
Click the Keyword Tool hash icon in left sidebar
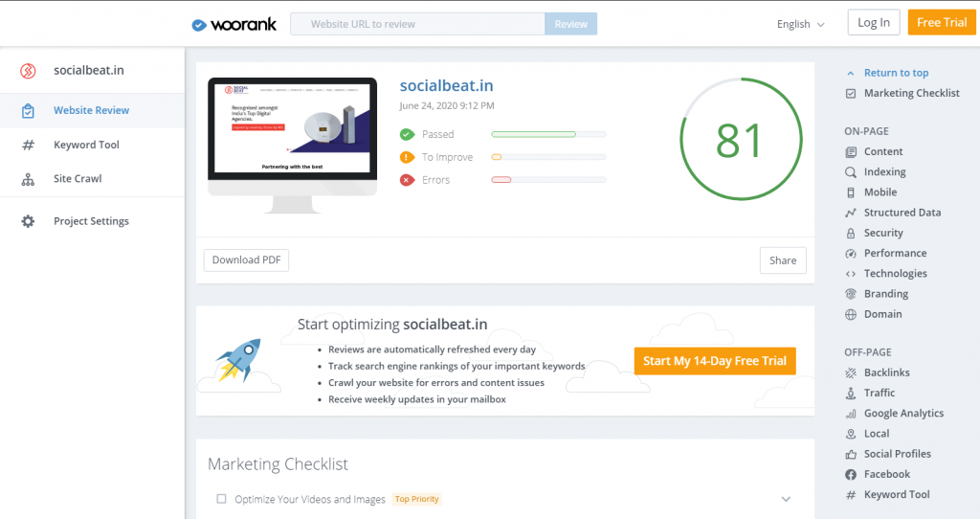click(x=28, y=145)
